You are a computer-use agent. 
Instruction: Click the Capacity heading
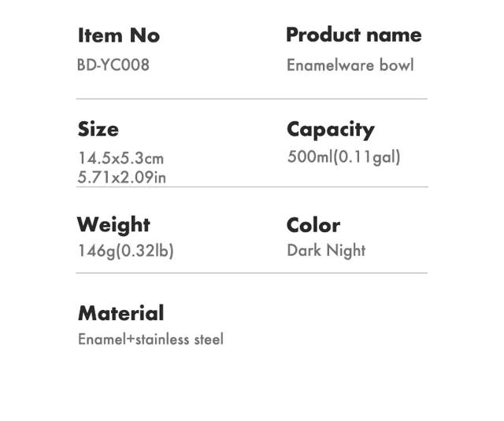coord(331,130)
